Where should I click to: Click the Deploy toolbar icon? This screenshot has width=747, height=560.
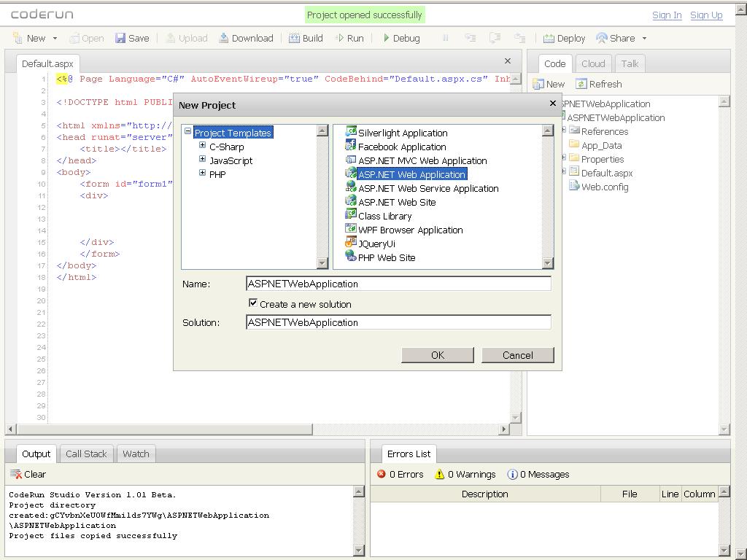pyautogui.click(x=549, y=38)
